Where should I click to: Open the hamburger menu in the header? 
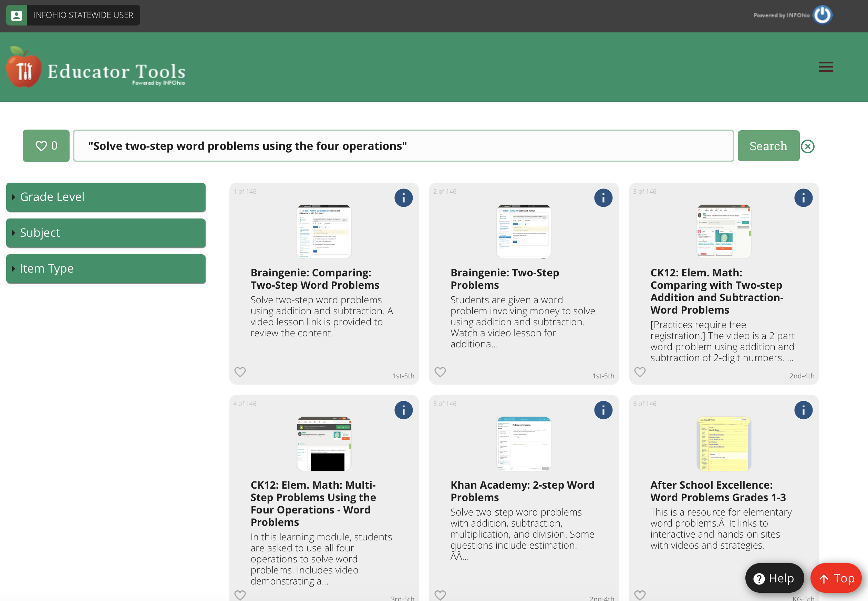coord(826,67)
